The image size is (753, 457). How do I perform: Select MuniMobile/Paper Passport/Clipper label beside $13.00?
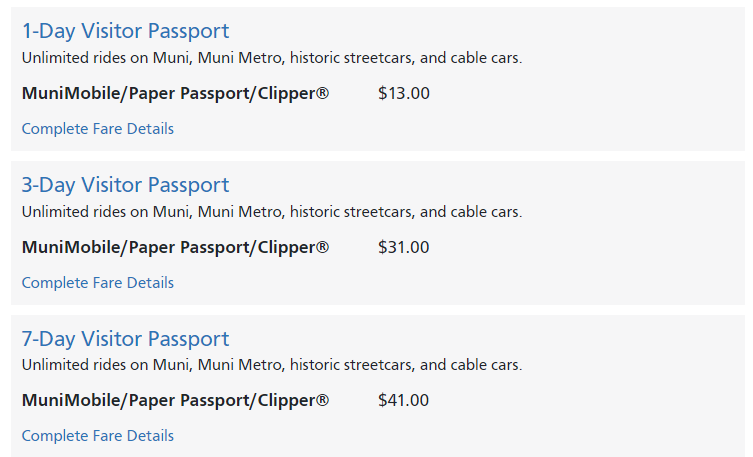(175, 93)
